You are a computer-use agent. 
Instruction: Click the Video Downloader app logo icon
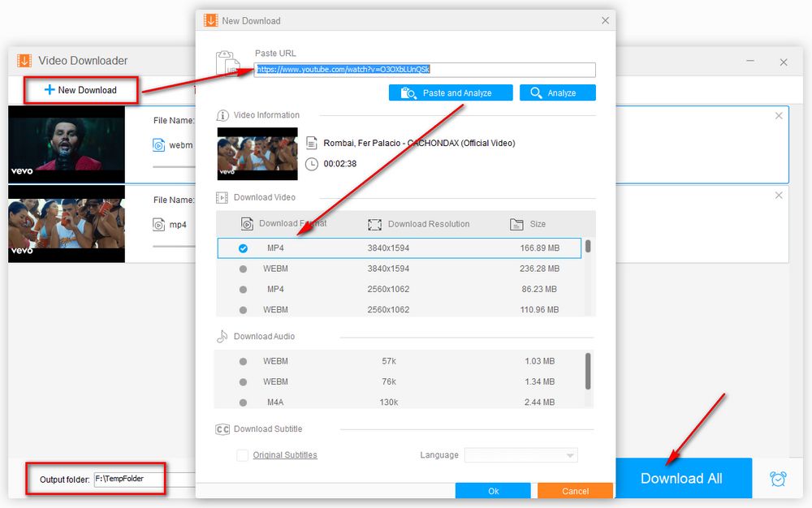(x=24, y=61)
